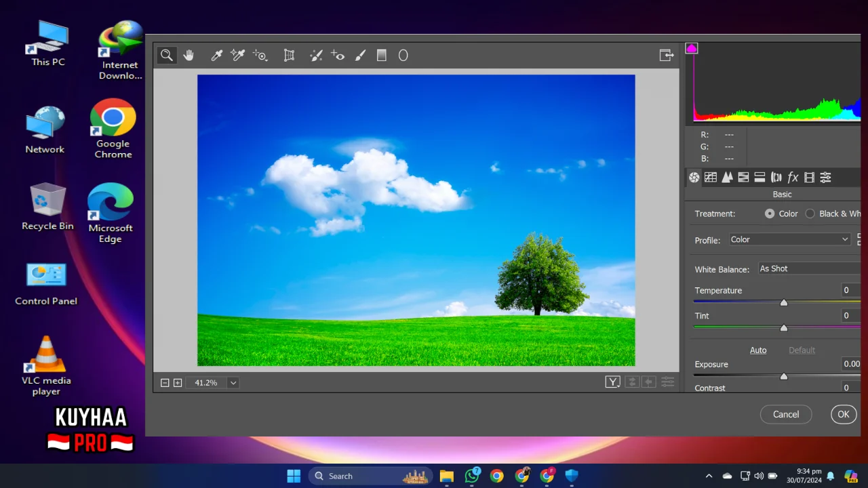The image size is (868, 488).
Task: Open the Split Toning tab
Action: (759, 178)
